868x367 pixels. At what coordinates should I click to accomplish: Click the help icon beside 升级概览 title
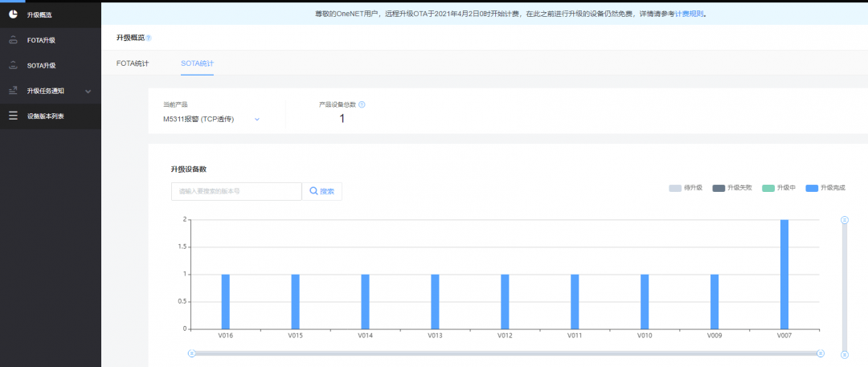pyautogui.click(x=149, y=39)
